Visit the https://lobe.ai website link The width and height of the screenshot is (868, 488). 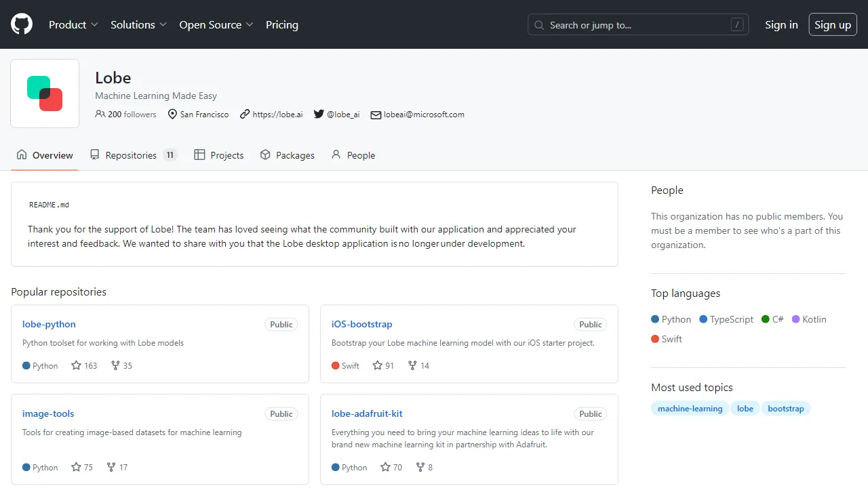pyautogui.click(x=277, y=115)
